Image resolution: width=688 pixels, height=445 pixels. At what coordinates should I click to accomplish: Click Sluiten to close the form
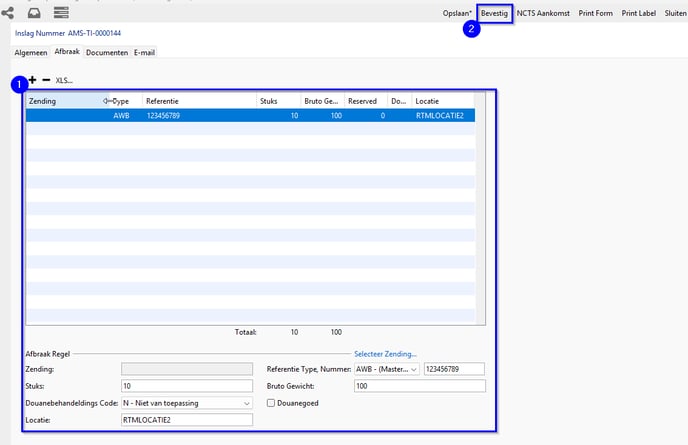coord(675,13)
